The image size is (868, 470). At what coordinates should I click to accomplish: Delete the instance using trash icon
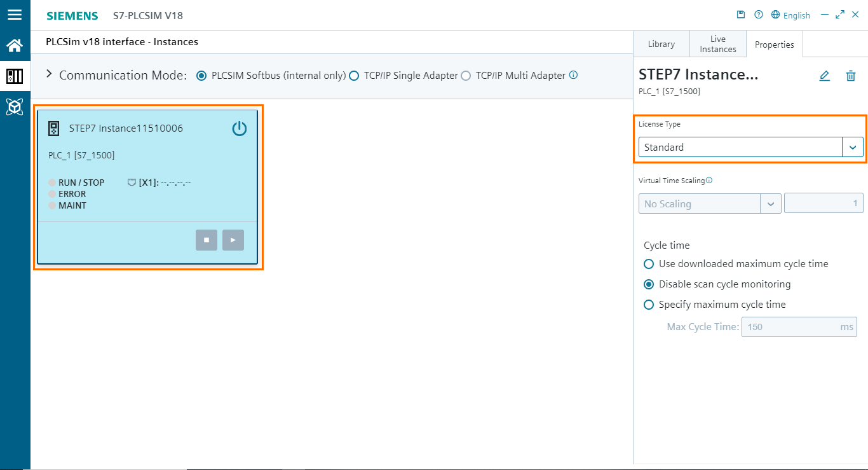pyautogui.click(x=851, y=76)
